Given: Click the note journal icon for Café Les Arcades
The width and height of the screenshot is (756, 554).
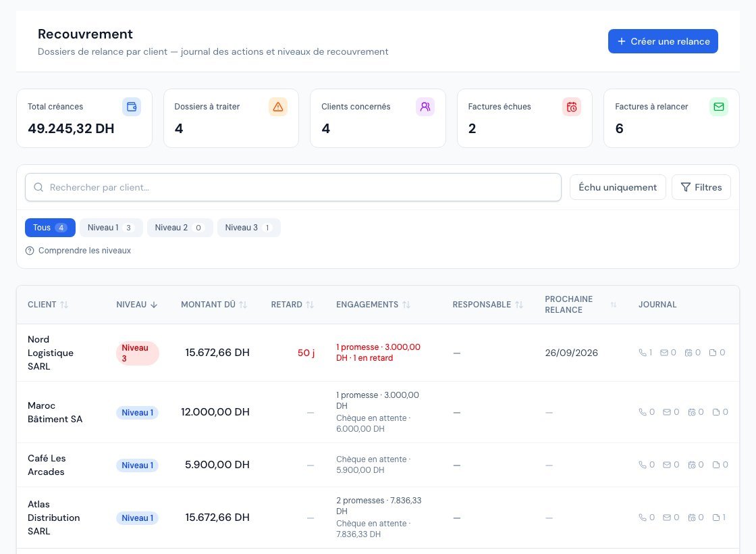Looking at the screenshot, I should (716, 465).
